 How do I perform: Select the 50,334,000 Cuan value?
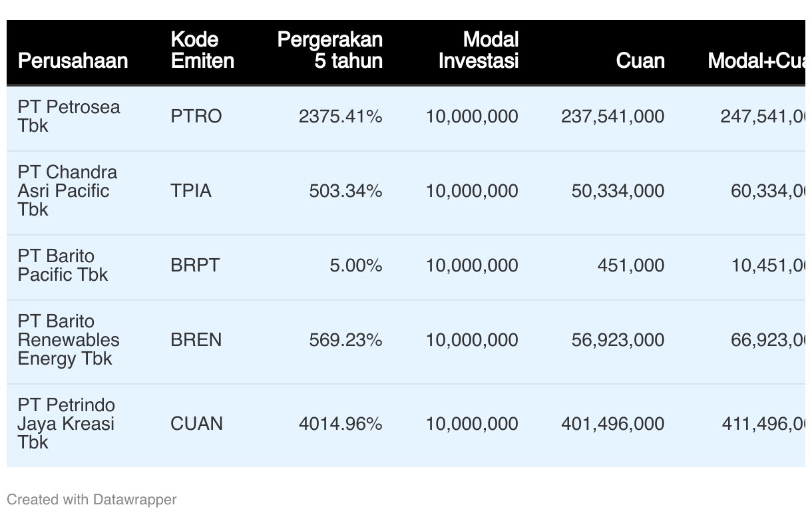(618, 191)
